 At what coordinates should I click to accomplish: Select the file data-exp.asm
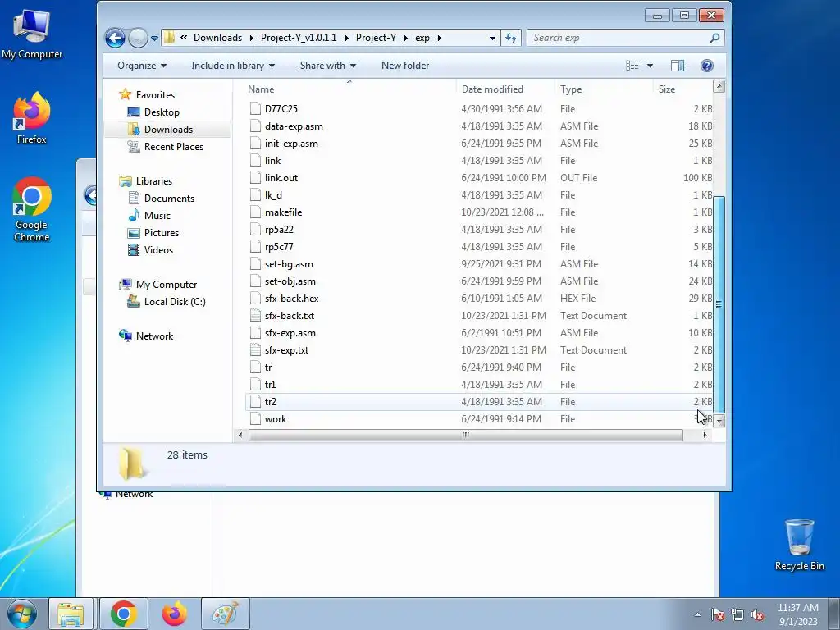click(294, 126)
